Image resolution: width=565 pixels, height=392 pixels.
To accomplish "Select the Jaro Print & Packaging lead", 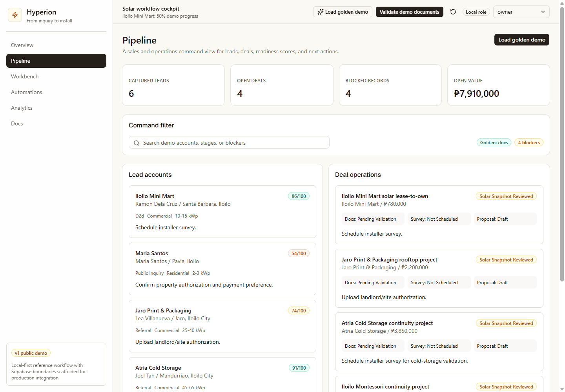I will click(222, 326).
